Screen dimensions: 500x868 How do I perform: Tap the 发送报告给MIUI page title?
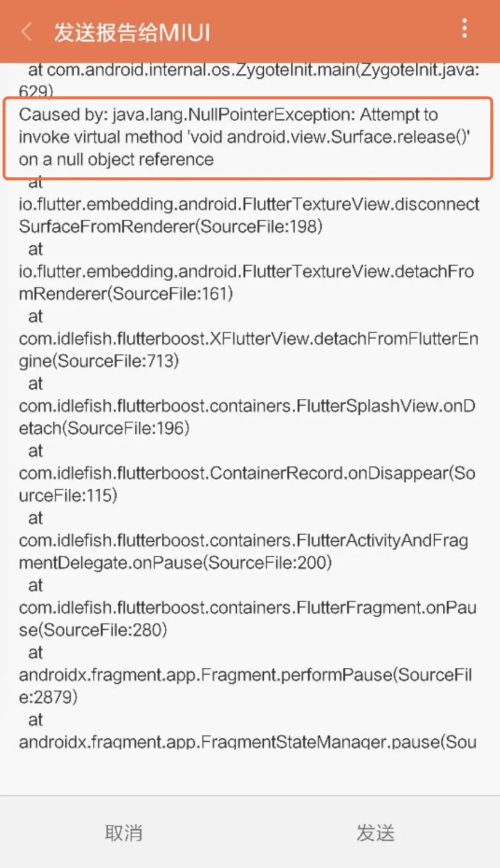pyautogui.click(x=132, y=33)
